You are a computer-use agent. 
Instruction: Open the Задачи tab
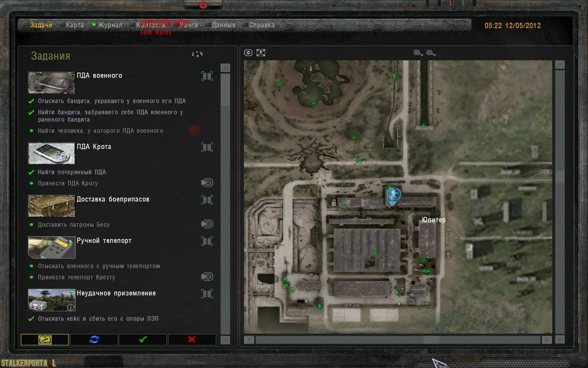[41, 25]
